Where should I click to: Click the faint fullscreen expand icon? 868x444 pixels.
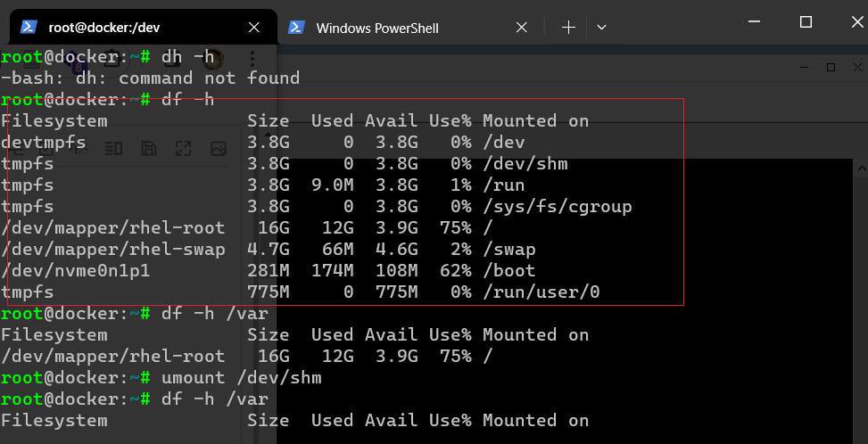184,148
